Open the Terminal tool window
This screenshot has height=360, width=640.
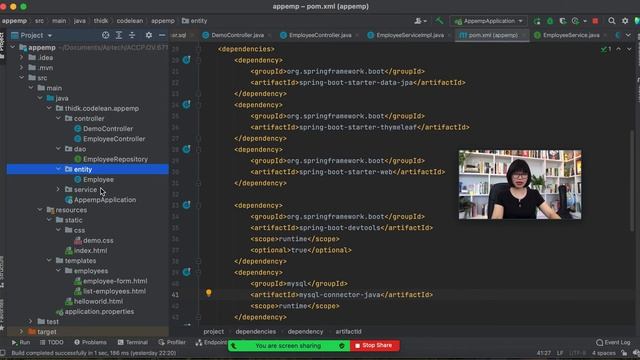tap(132, 342)
